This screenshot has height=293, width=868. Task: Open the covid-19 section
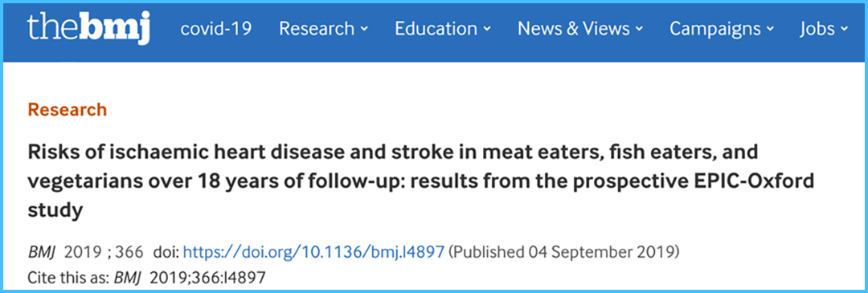pyautogui.click(x=216, y=29)
